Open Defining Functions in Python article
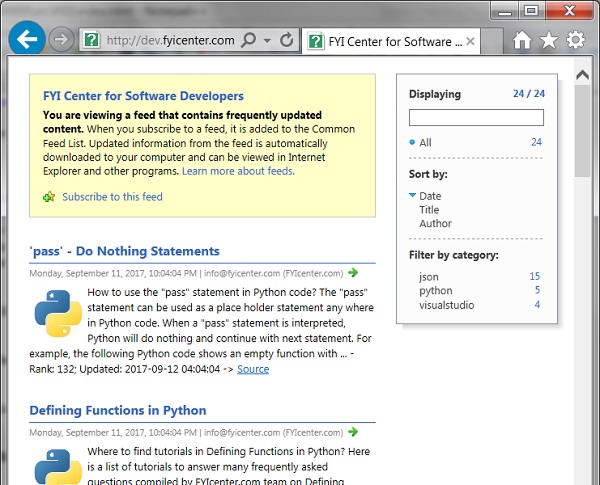The image size is (600, 485). (118, 410)
